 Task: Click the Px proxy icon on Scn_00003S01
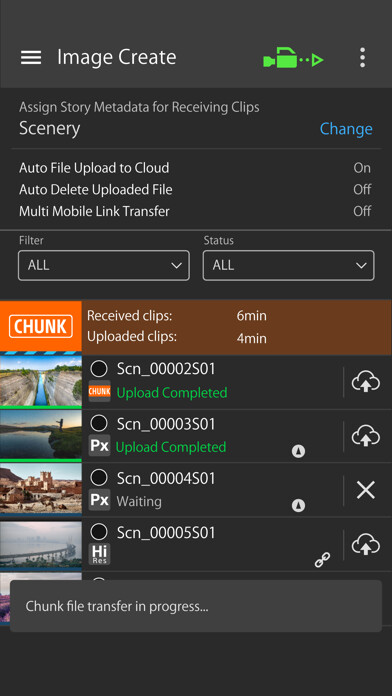(x=99, y=446)
